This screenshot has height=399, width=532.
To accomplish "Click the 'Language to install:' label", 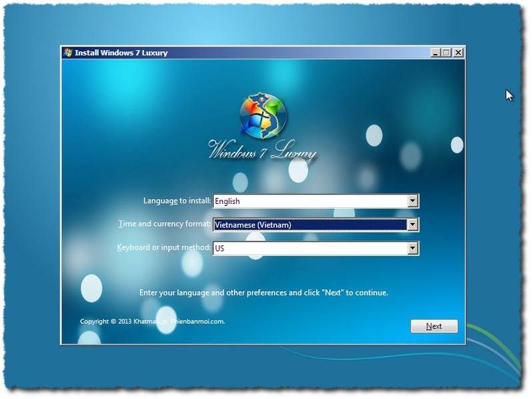I will click(x=177, y=200).
